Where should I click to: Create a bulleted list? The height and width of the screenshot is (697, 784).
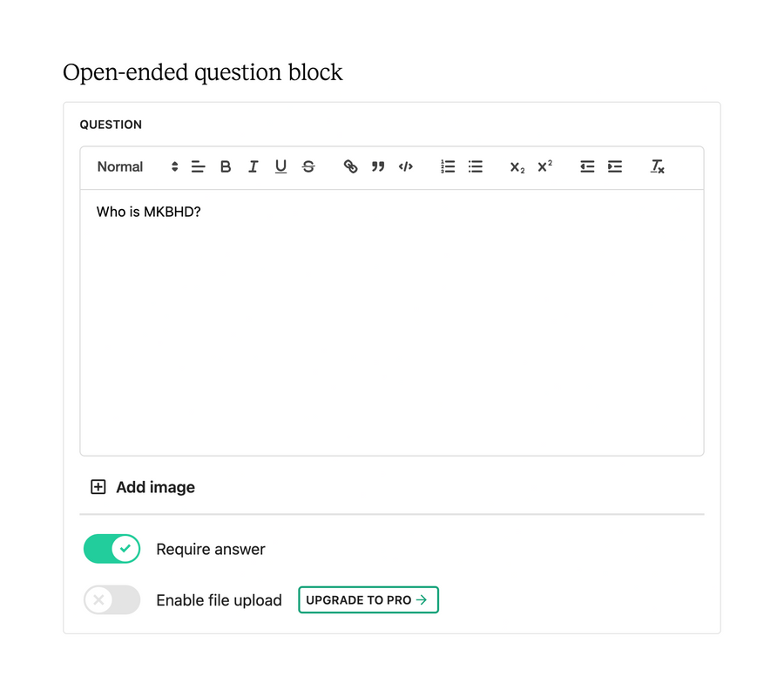pos(475,166)
